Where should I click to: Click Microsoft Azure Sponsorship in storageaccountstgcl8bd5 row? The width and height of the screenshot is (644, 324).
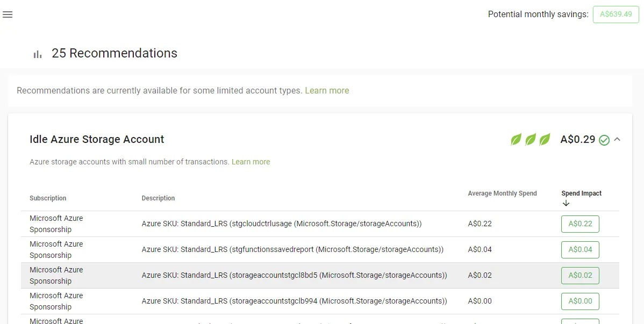coord(56,276)
